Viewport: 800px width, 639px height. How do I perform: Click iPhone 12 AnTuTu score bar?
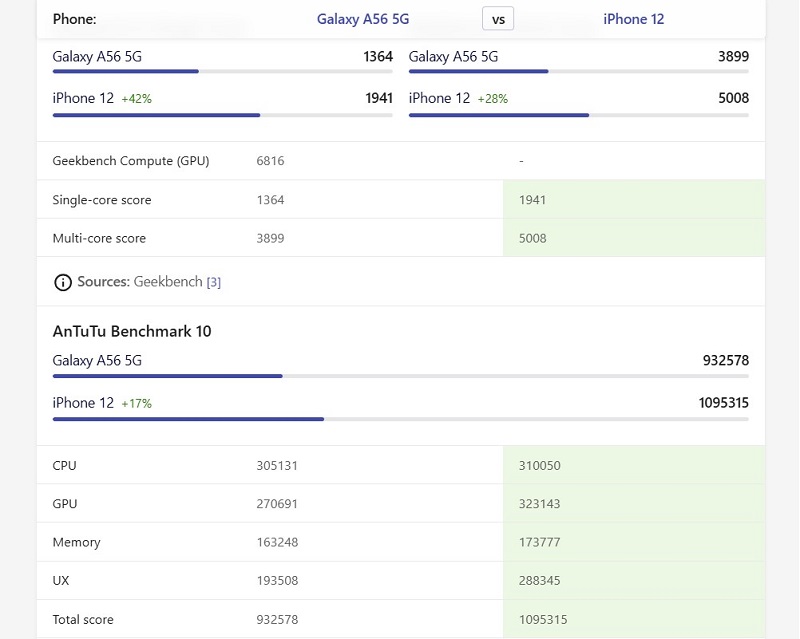point(401,419)
